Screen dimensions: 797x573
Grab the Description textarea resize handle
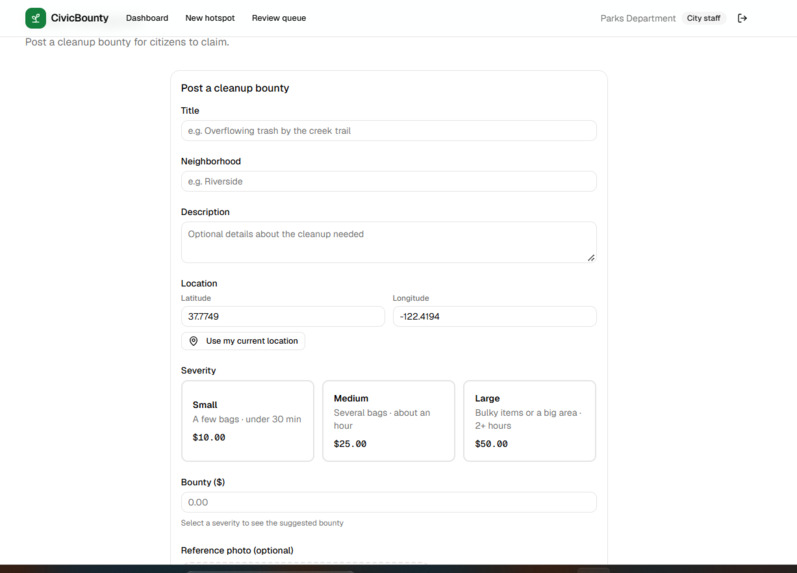[591, 258]
